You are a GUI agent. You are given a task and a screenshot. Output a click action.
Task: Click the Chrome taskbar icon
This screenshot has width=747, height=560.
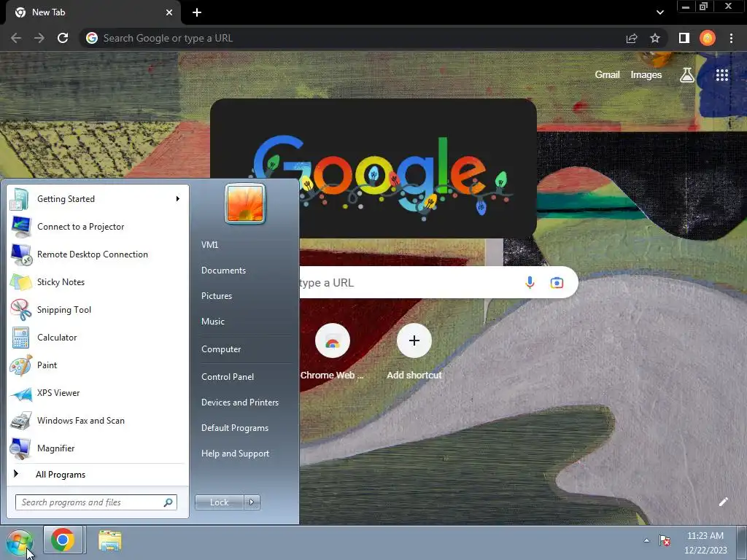(x=63, y=540)
